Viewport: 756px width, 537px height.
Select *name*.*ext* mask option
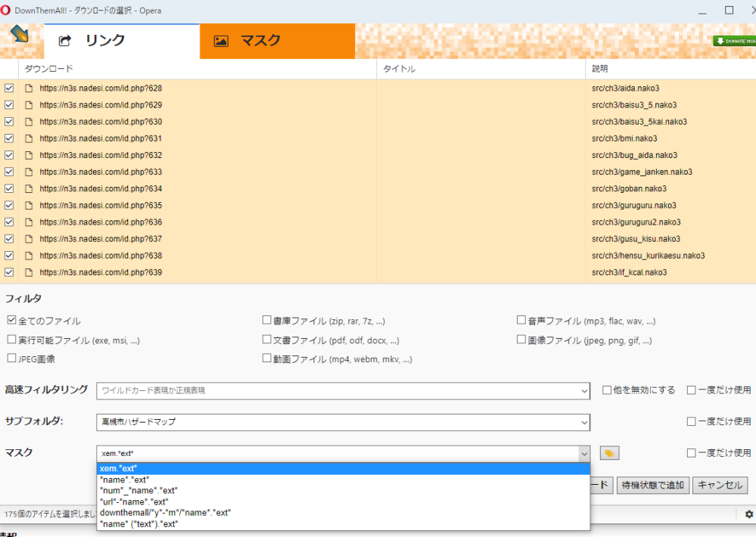click(x=344, y=480)
